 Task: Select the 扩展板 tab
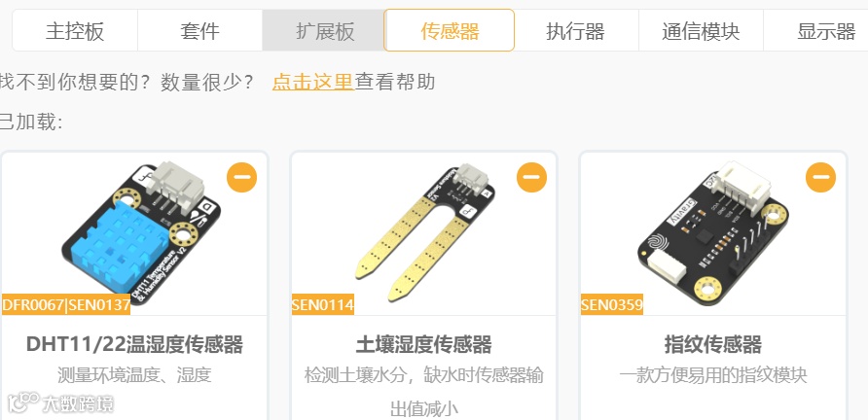(x=324, y=30)
